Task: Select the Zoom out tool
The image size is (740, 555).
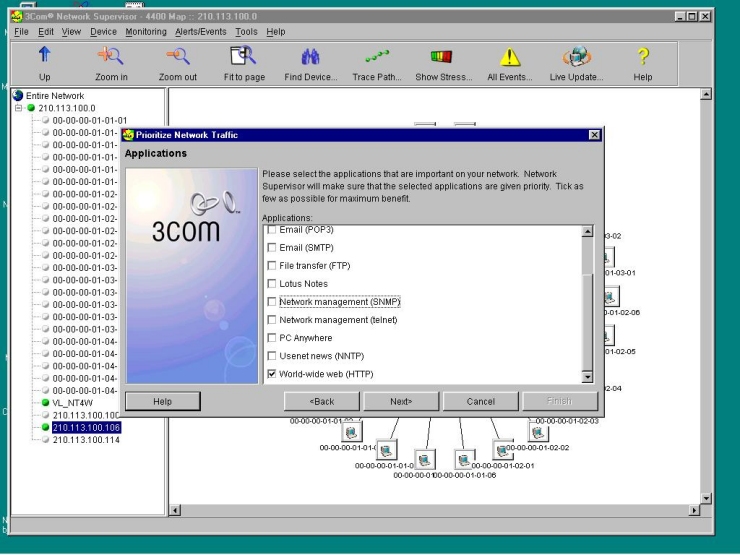Action: tap(177, 58)
